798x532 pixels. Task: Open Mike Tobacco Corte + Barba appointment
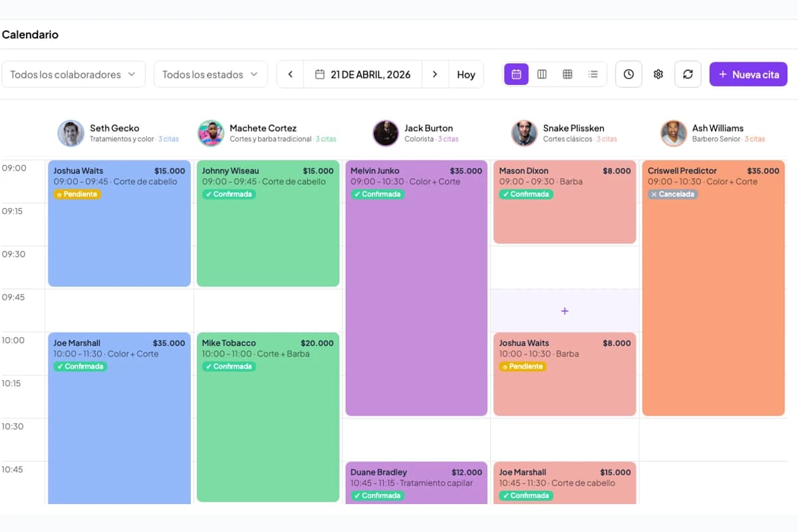[268, 417]
